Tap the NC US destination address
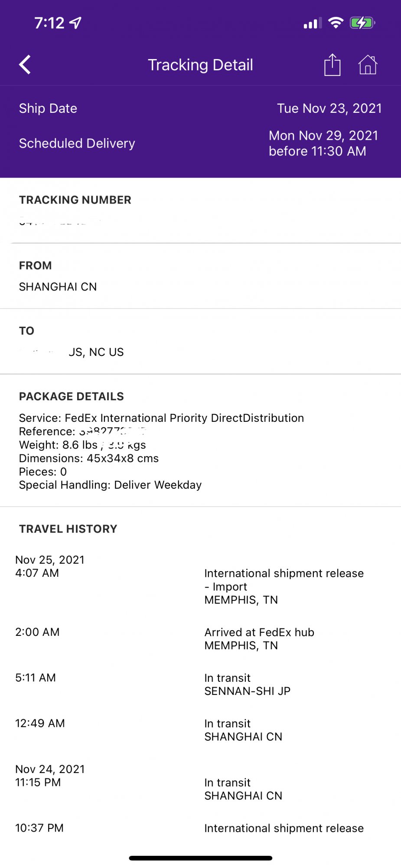Viewport: 401px width, 868px height. [96, 352]
